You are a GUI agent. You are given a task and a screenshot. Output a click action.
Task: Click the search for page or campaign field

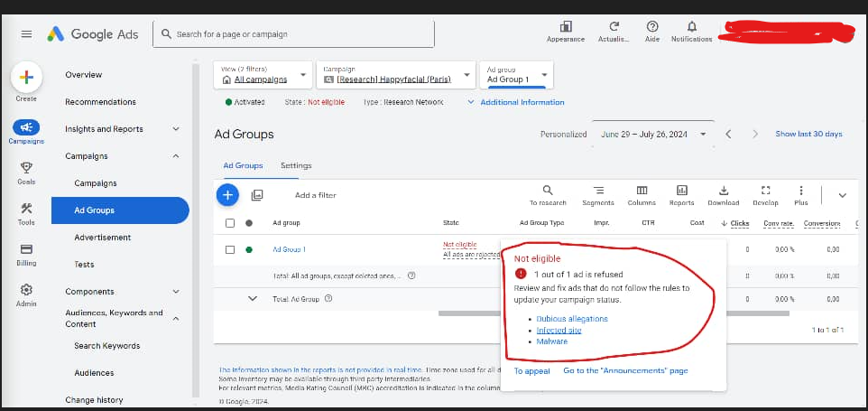pos(293,34)
